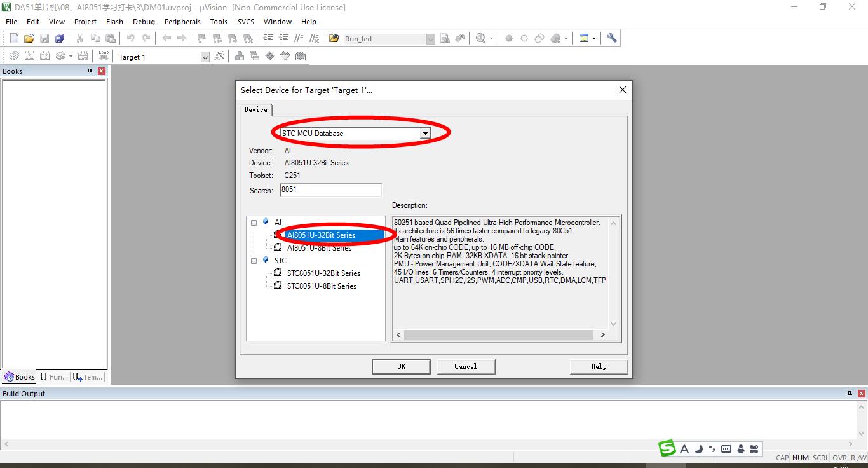Click the Pack Installer icon
The height and width of the screenshot is (468, 868).
301,56
